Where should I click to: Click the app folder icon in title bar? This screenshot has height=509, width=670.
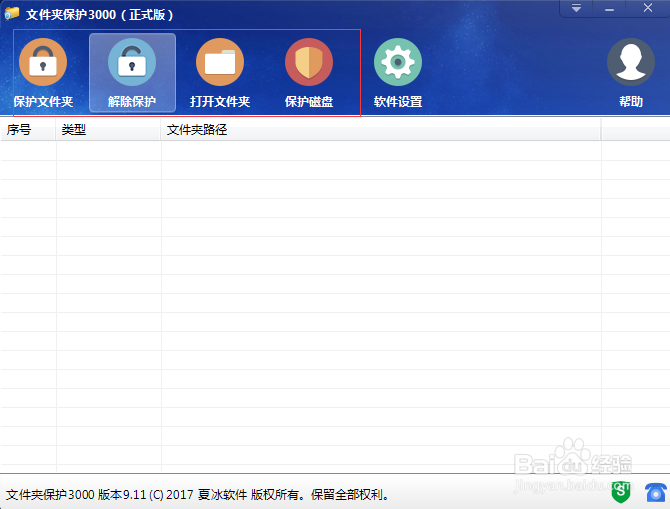pos(12,13)
